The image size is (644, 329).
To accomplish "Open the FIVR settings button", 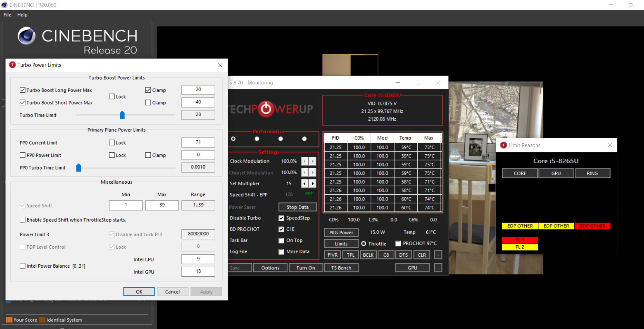I will [333, 255].
